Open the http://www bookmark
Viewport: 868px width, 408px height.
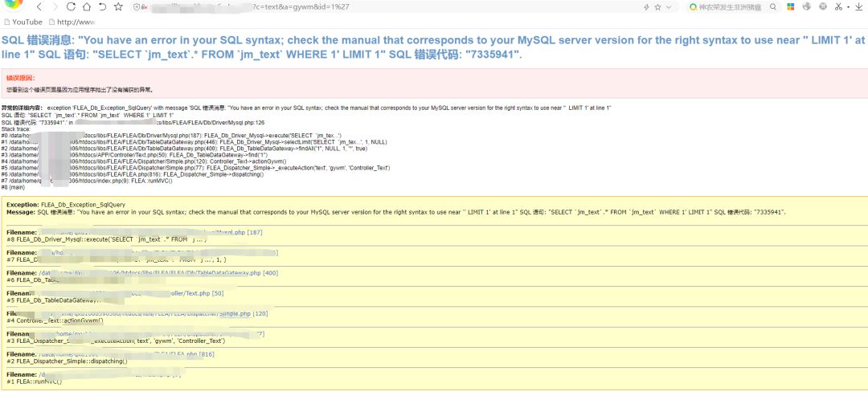(72, 22)
